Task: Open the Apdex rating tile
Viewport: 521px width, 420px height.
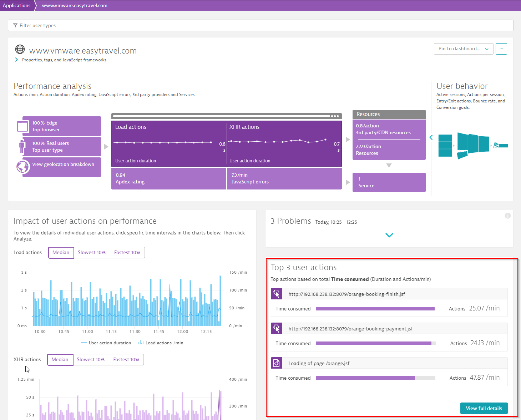Action: tap(168, 178)
